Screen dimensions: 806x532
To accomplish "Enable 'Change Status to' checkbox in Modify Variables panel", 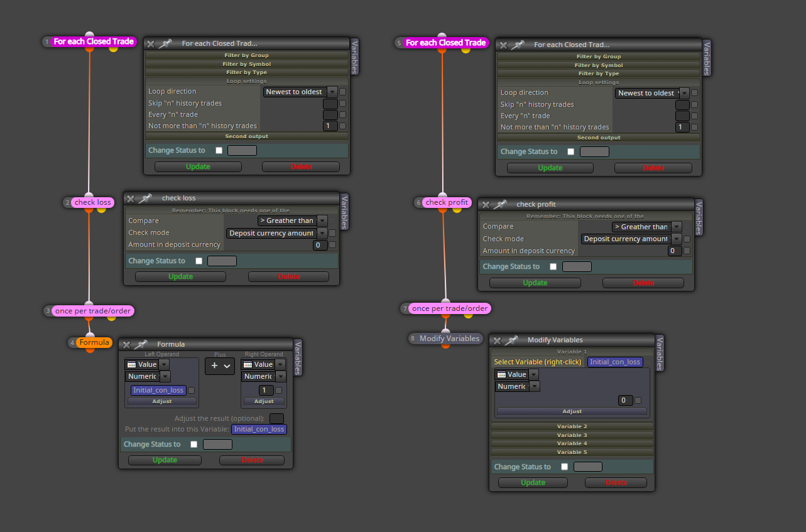I will 564,467.
